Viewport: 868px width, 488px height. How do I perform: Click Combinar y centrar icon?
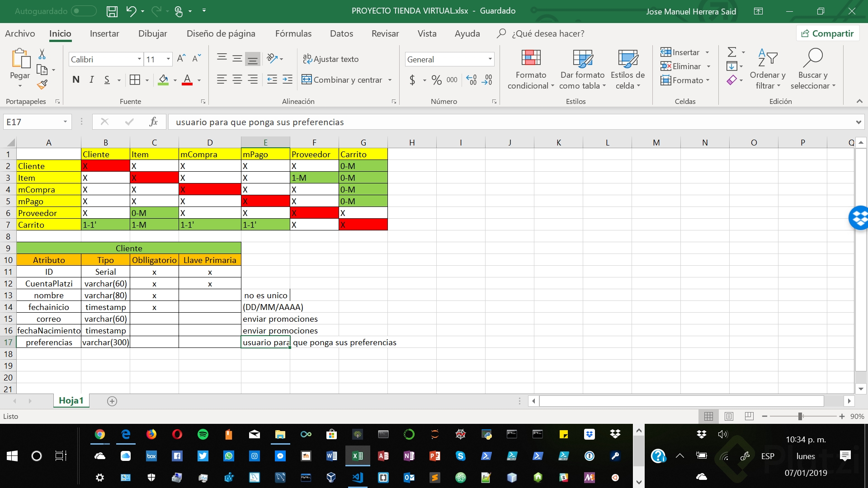(x=307, y=80)
